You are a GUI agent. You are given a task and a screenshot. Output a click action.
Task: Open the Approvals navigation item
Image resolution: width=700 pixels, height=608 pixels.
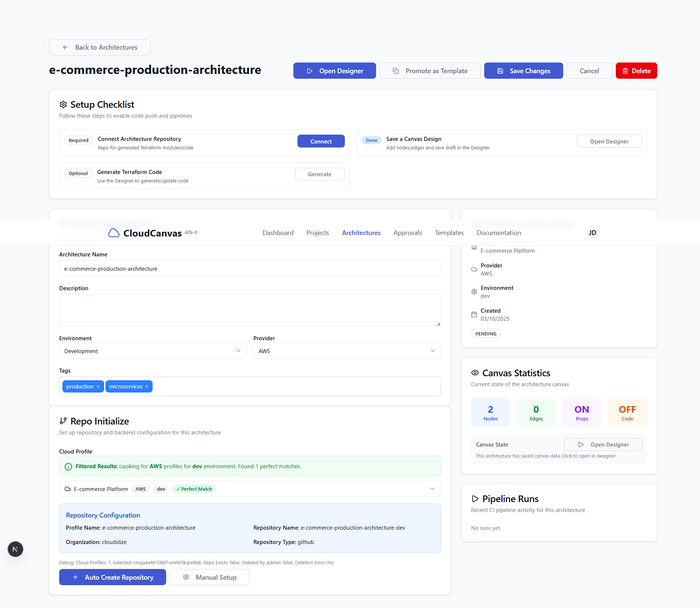(407, 232)
